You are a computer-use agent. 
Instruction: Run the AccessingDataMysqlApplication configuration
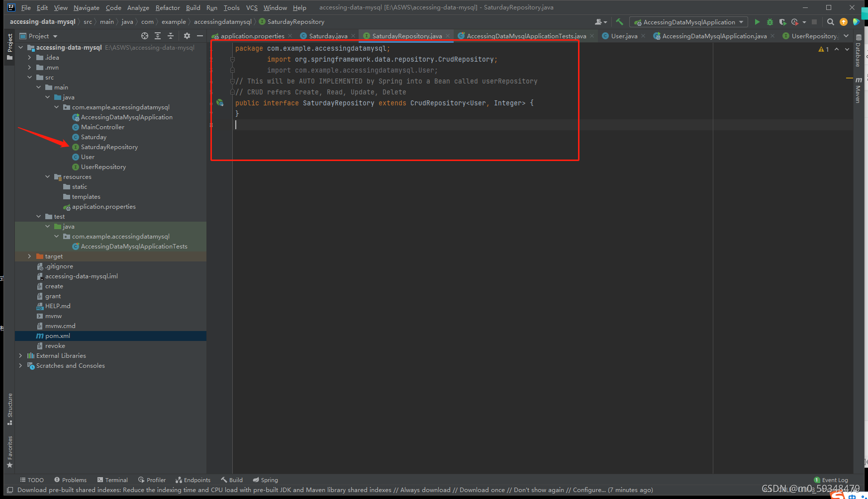tap(757, 22)
